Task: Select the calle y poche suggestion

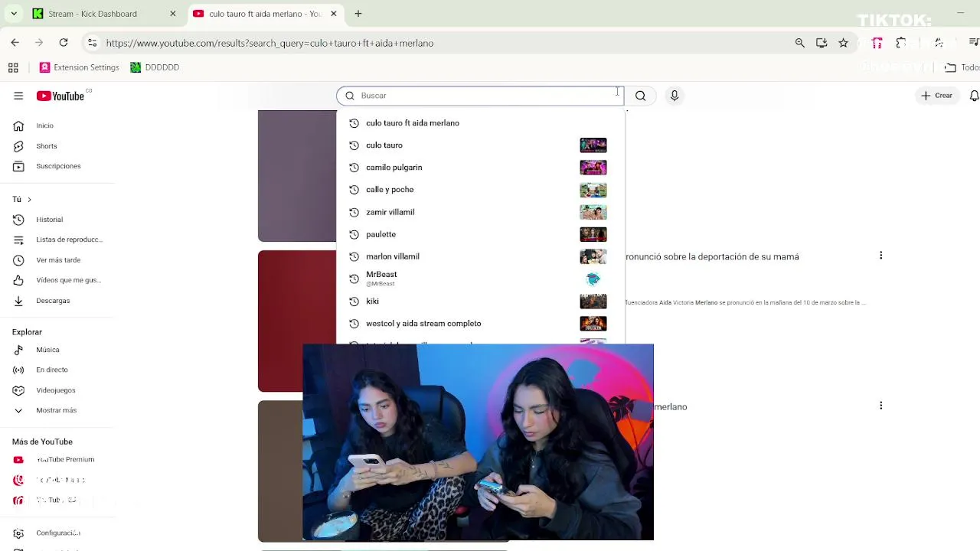Action: 480,190
